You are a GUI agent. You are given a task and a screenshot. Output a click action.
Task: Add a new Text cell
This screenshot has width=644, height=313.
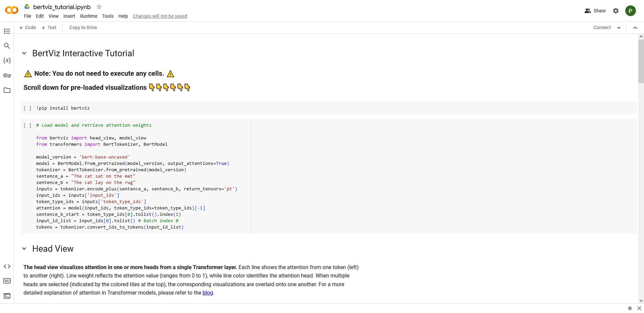click(49, 27)
